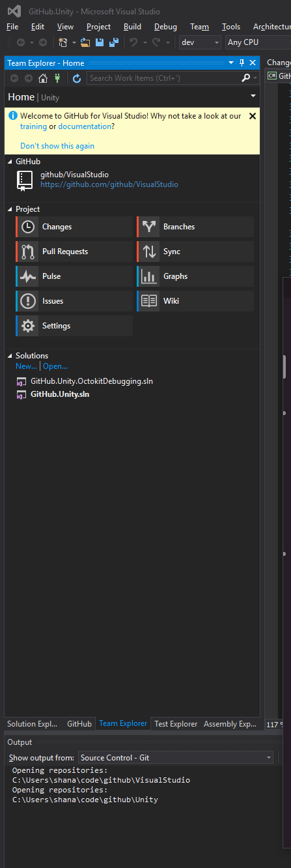Toggle the Team Explorer auto-hide pin

pyautogui.click(x=242, y=63)
